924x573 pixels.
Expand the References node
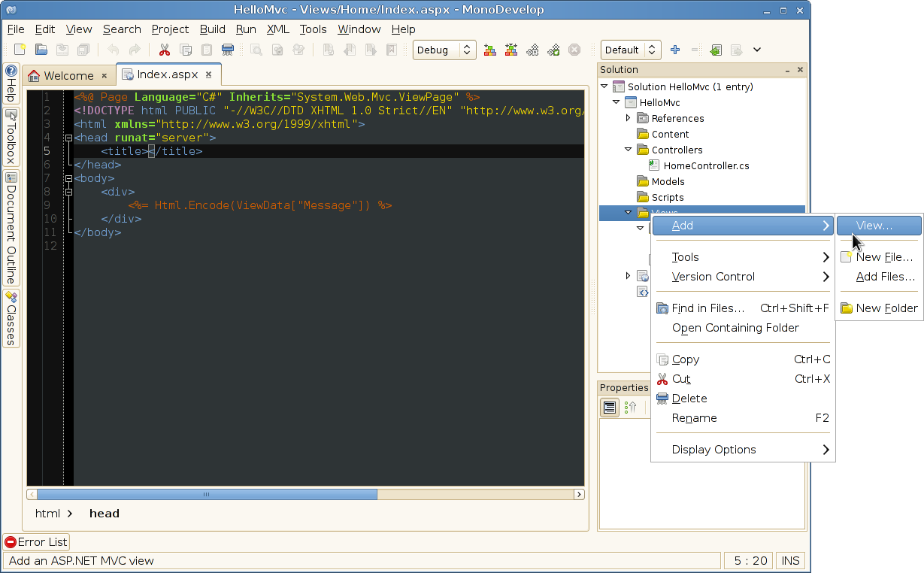pyautogui.click(x=629, y=118)
